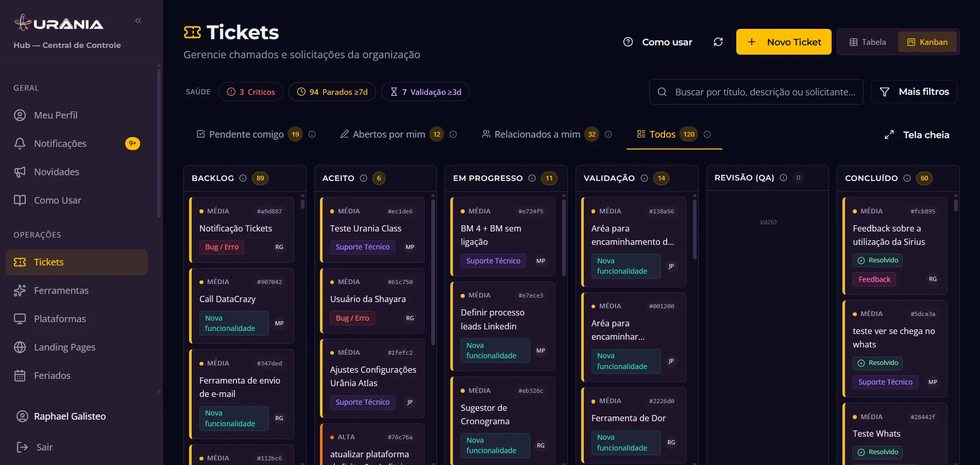This screenshot has height=465, width=980.
Task: Filter by 94 Parados ≥7d chip
Action: pyautogui.click(x=332, y=92)
